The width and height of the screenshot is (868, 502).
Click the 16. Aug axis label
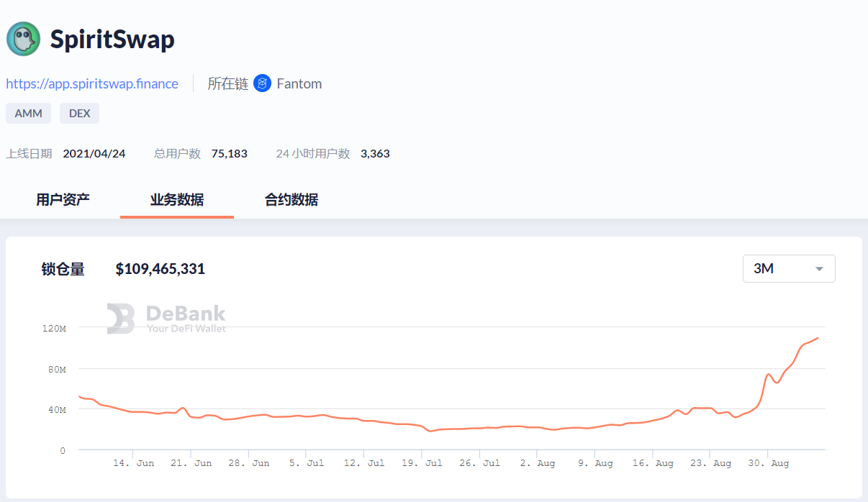[x=652, y=463]
